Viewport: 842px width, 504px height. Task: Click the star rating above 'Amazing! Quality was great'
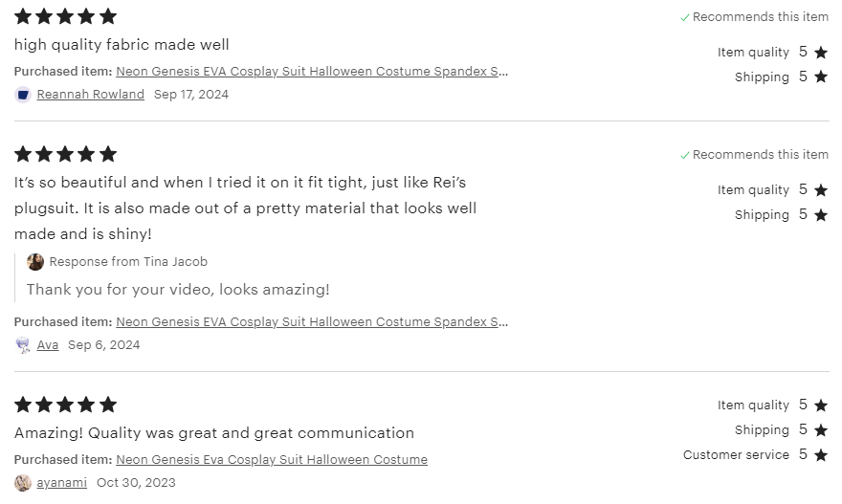tap(65, 405)
